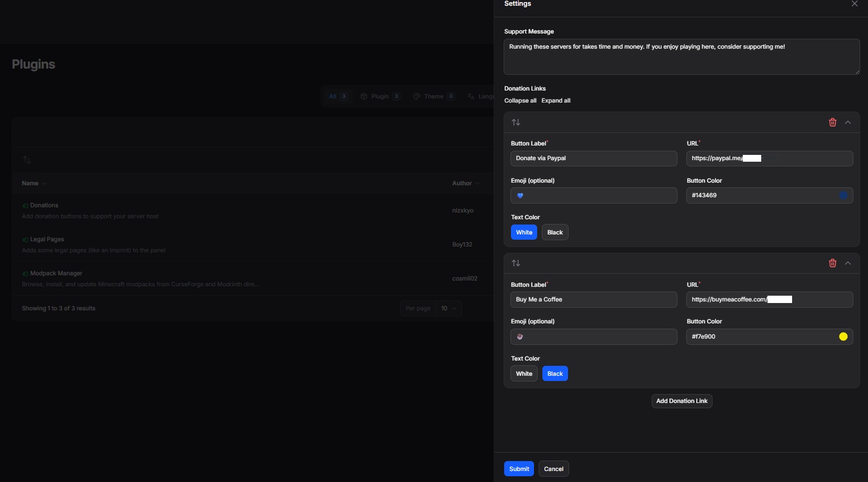
Task: Click the sort icon in the Plugins table toolbar
Action: tap(27, 160)
